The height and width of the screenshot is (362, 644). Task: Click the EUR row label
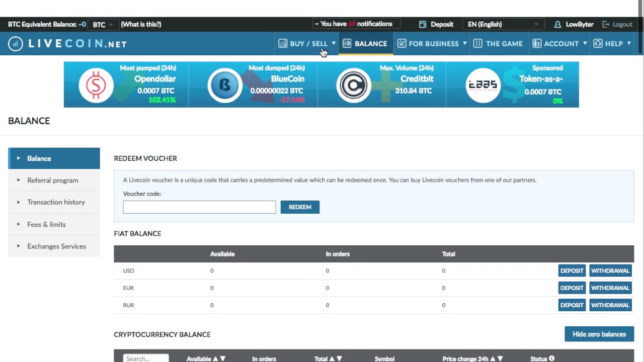[128, 288]
